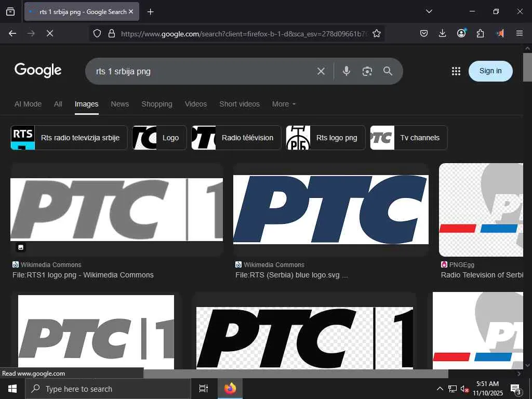Save page to Pocket
This screenshot has height=399, width=532.
pos(424,33)
